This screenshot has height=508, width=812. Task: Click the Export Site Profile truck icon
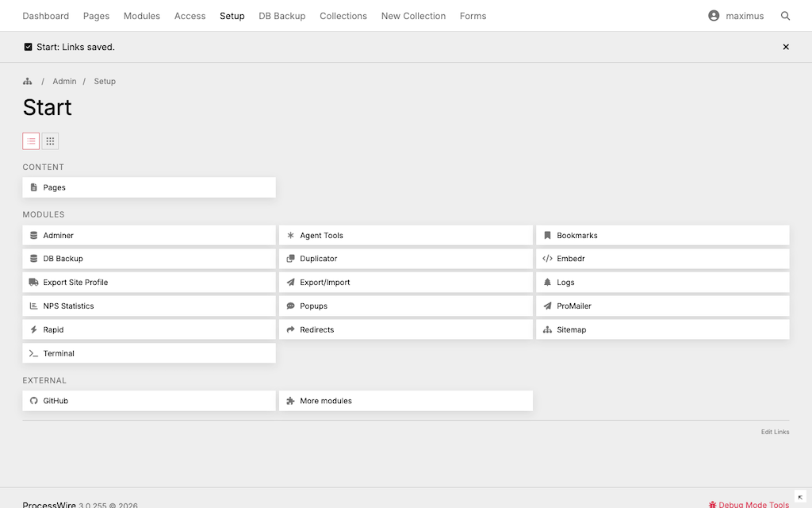33,283
